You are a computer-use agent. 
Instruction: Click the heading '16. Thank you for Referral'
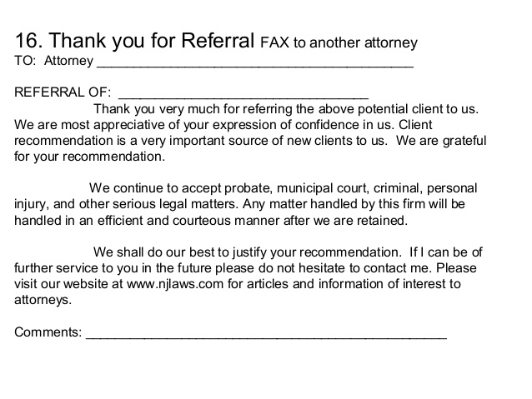tap(134, 40)
